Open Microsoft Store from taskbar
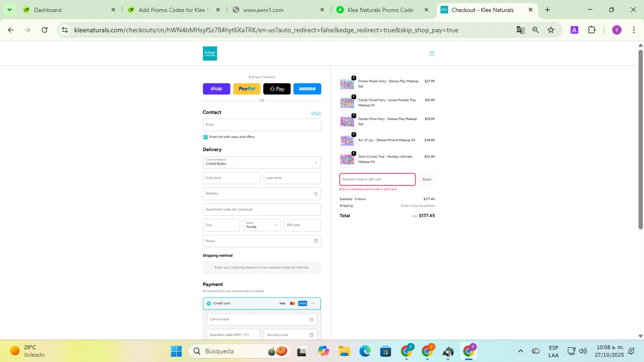Image resolution: width=644 pixels, height=362 pixels. click(x=386, y=351)
